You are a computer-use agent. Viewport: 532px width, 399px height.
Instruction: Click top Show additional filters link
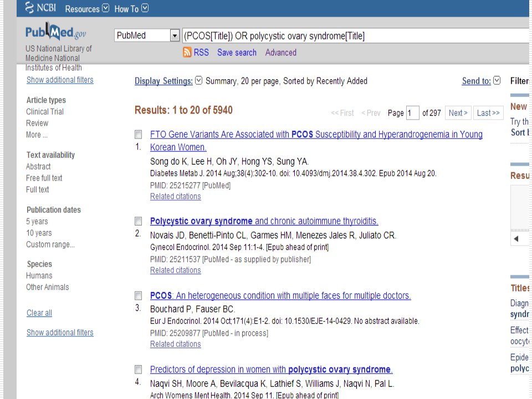(x=60, y=80)
